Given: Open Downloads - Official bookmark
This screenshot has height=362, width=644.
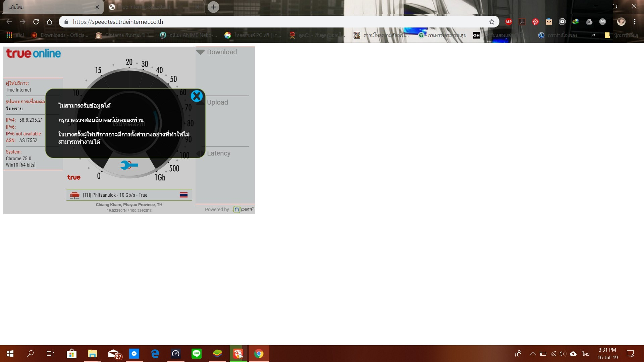Looking at the screenshot, I should point(59,35).
